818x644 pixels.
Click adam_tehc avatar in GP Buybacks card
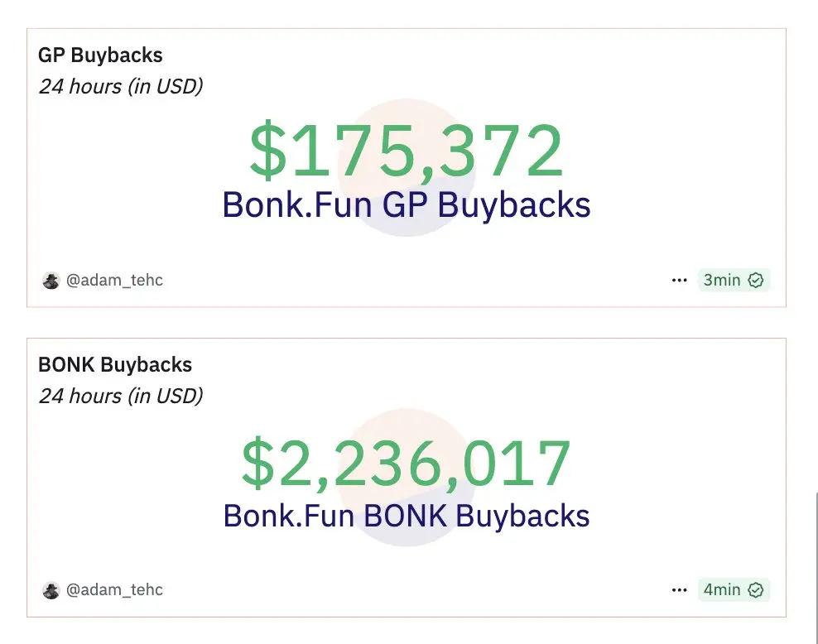51,281
